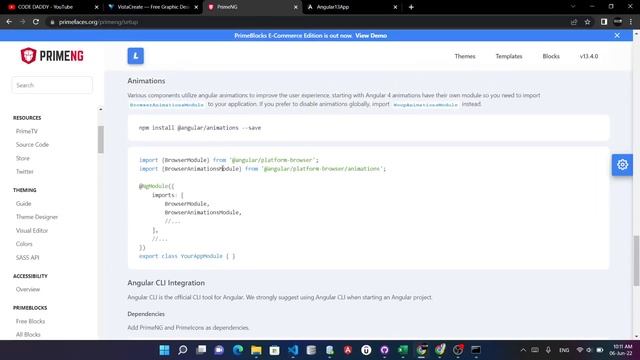Open Source Code sidebar link
The height and width of the screenshot is (360, 640).
coord(32,144)
